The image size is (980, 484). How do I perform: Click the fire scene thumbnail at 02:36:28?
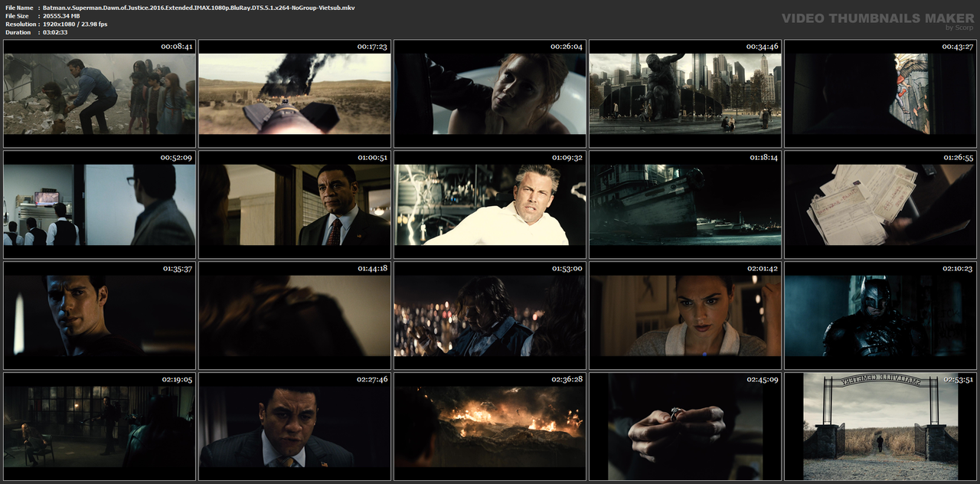click(x=490, y=426)
